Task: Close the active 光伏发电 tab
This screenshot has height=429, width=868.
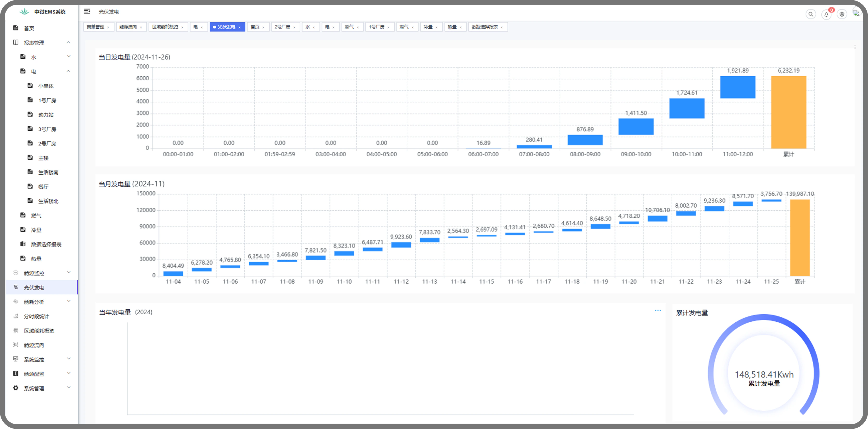Action: click(x=240, y=27)
